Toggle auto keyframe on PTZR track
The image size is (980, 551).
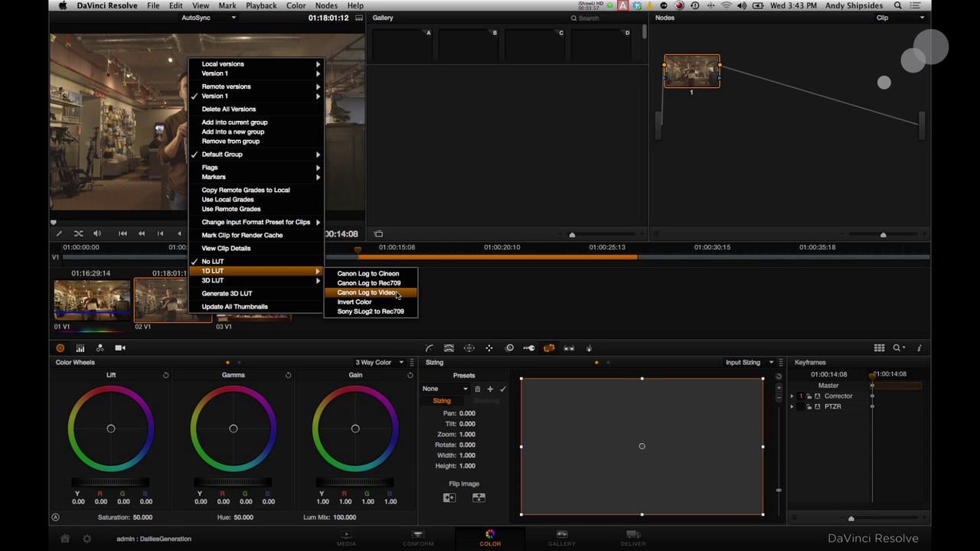coord(818,406)
